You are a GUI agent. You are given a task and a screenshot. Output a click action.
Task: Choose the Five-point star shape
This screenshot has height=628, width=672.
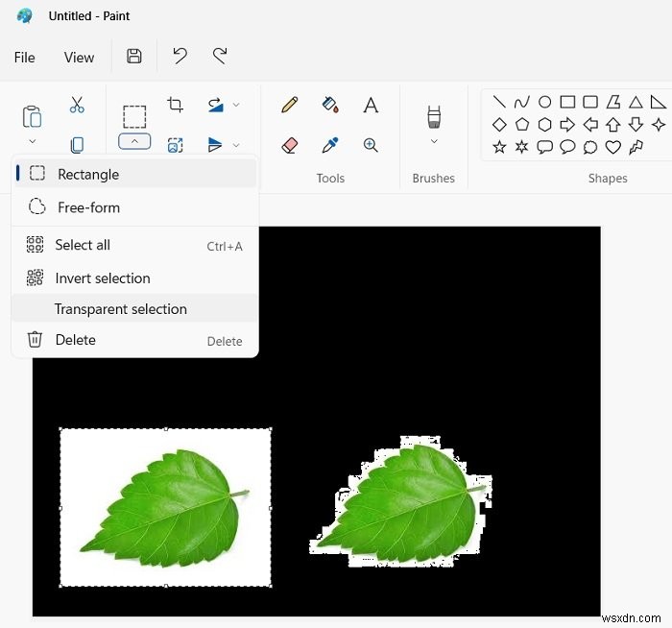[x=499, y=147]
